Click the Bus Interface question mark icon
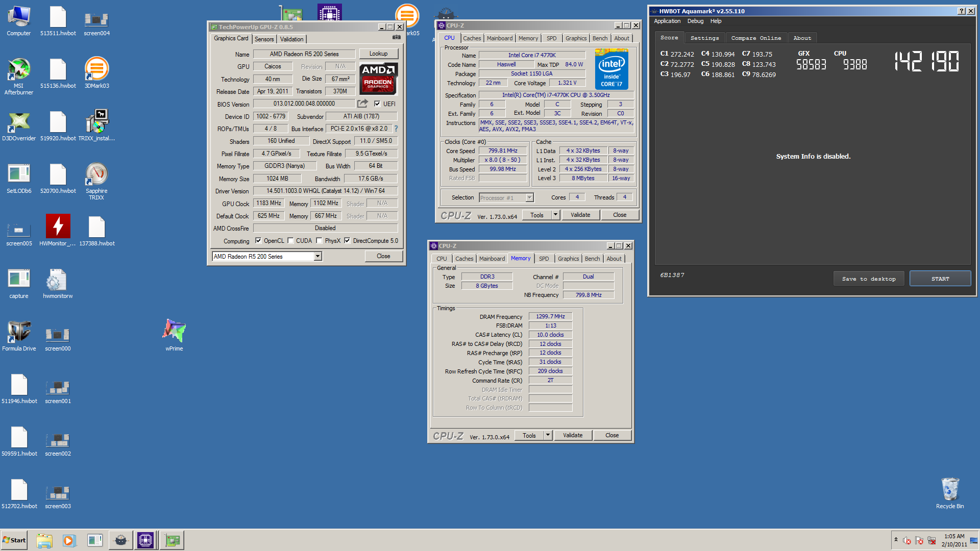The height and width of the screenshot is (551, 980). click(x=396, y=129)
